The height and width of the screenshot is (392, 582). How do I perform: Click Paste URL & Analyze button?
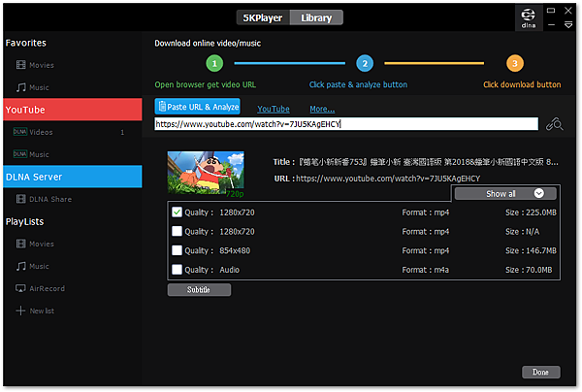pyautogui.click(x=198, y=107)
